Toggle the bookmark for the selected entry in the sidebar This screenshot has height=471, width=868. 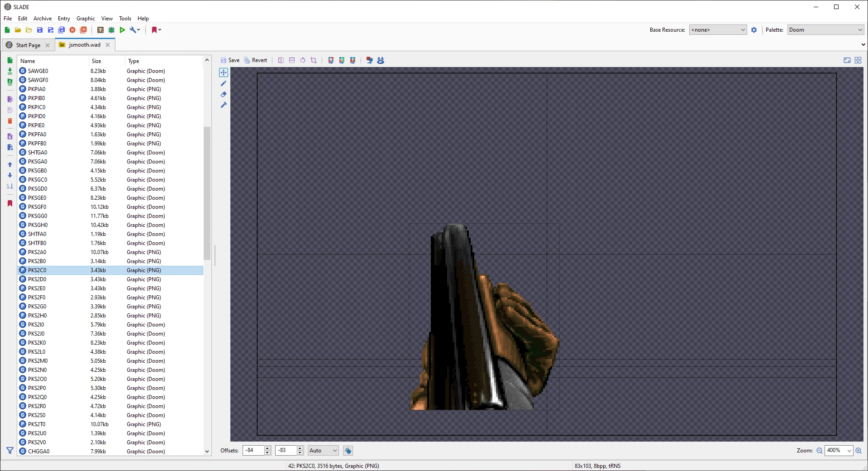[10, 203]
